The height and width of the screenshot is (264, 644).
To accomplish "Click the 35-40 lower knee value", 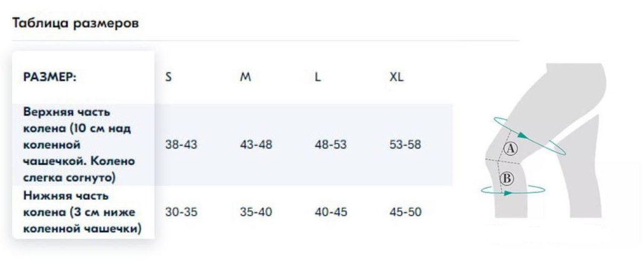I will [x=256, y=212].
